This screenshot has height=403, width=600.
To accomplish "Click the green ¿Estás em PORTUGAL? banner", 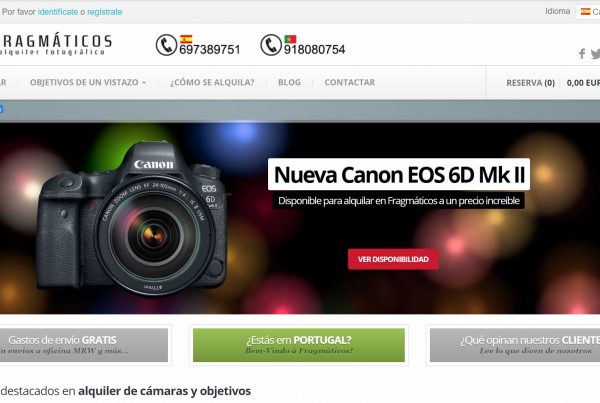I will click(299, 345).
